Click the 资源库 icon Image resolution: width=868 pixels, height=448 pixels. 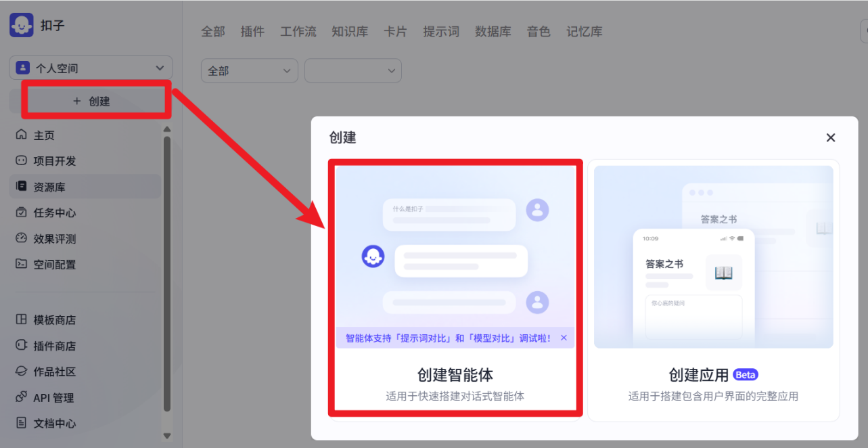pyautogui.click(x=22, y=186)
